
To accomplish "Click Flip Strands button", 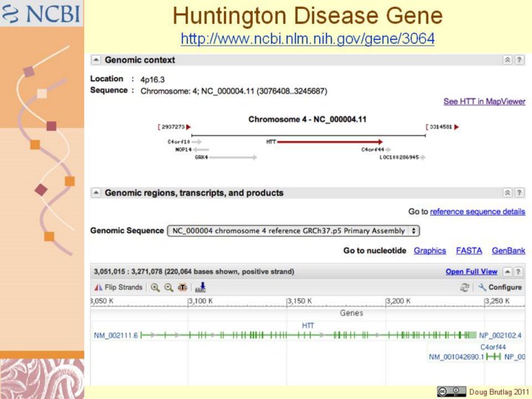I will [x=118, y=287].
